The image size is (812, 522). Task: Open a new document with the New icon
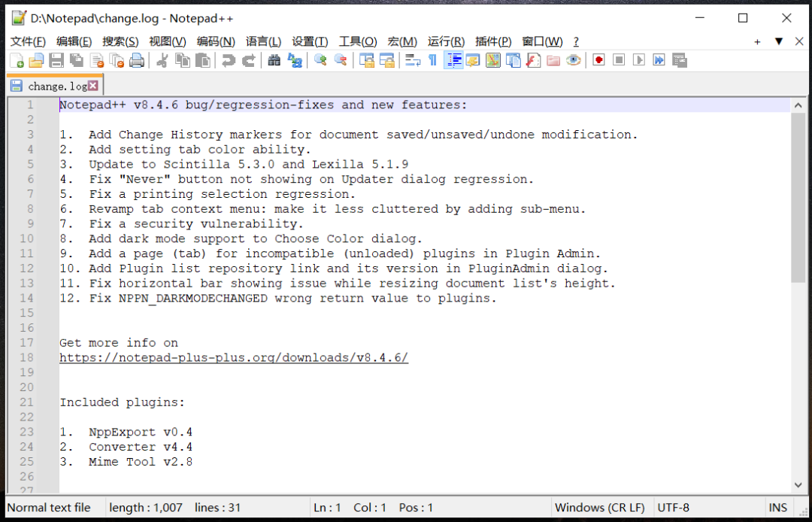click(x=15, y=59)
